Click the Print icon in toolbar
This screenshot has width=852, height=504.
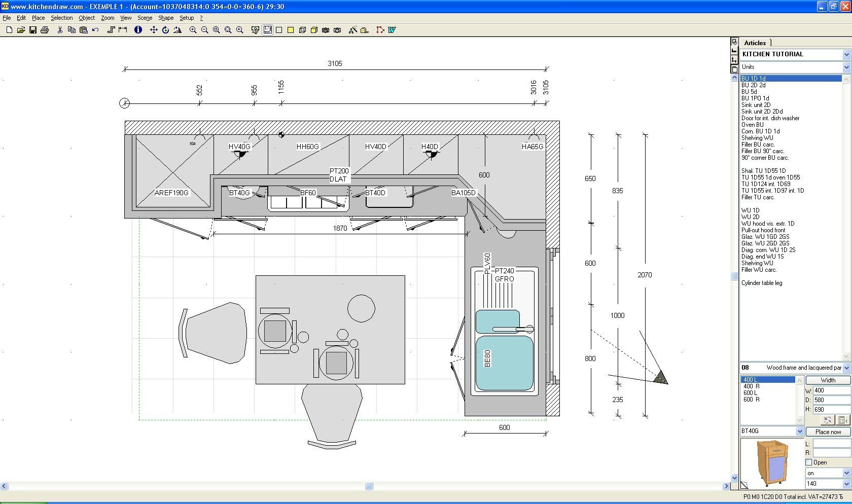[45, 30]
